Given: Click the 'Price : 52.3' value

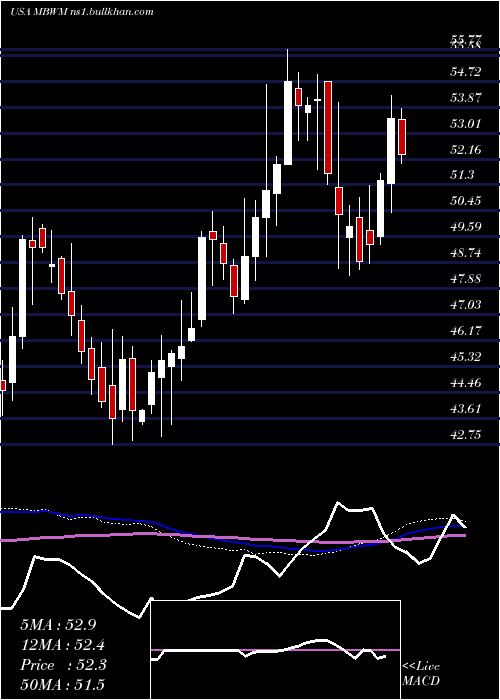Looking at the screenshot, I should (x=63, y=665).
